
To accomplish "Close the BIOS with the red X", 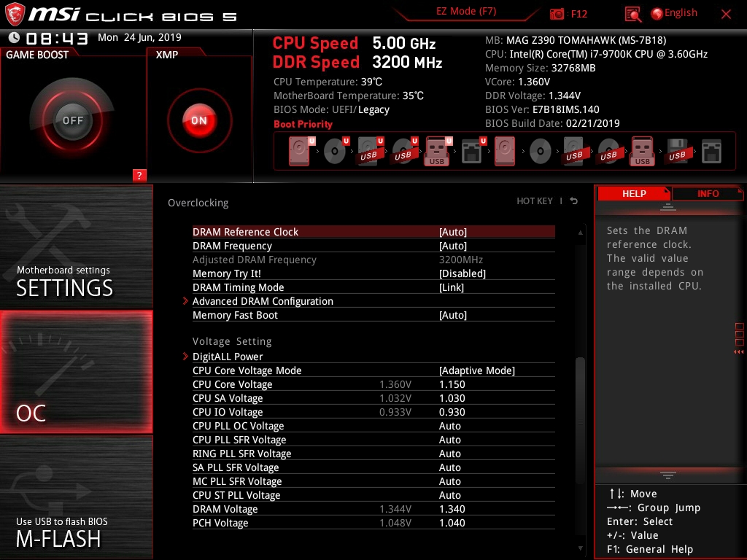I will [x=726, y=15].
